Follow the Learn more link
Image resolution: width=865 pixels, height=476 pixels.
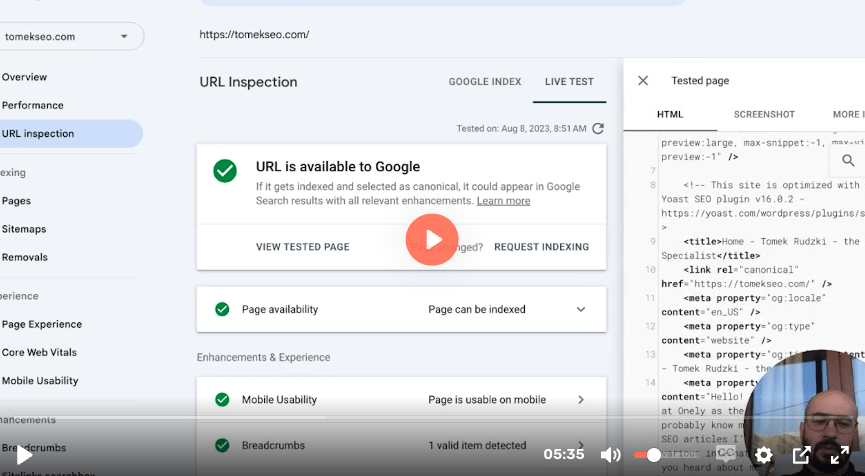tap(504, 201)
